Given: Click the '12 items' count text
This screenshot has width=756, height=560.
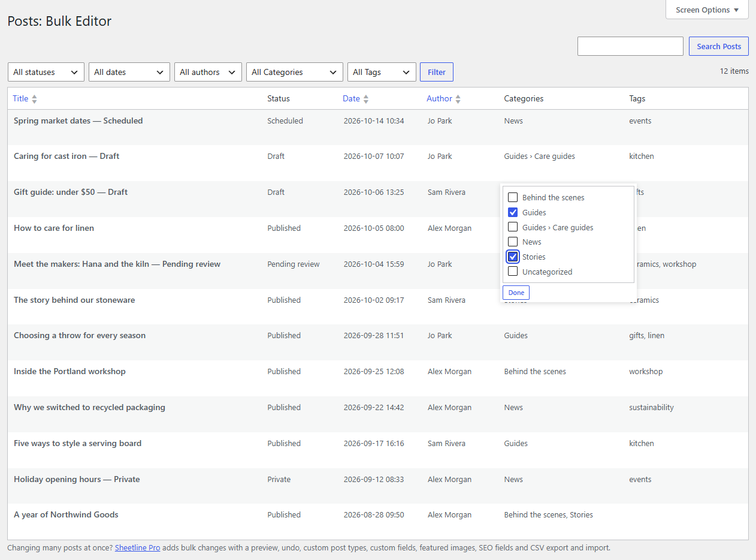Looking at the screenshot, I should 734,71.
